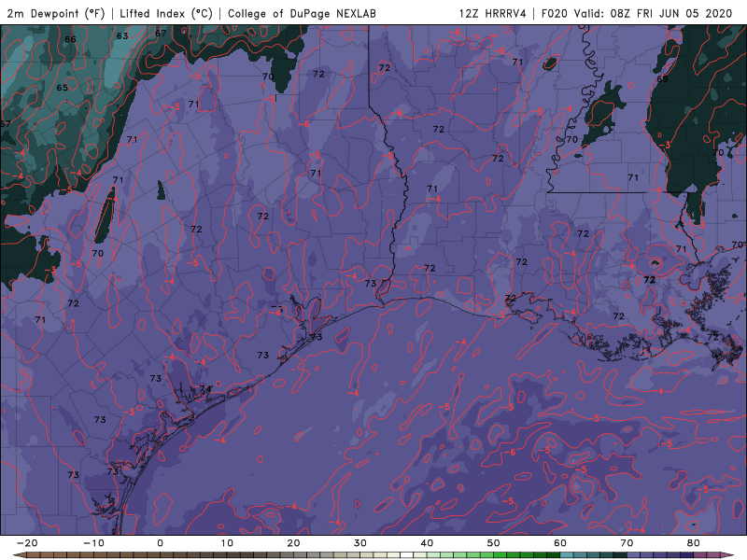
Task: Click the '70' label on the color scale
Action: click(627, 543)
